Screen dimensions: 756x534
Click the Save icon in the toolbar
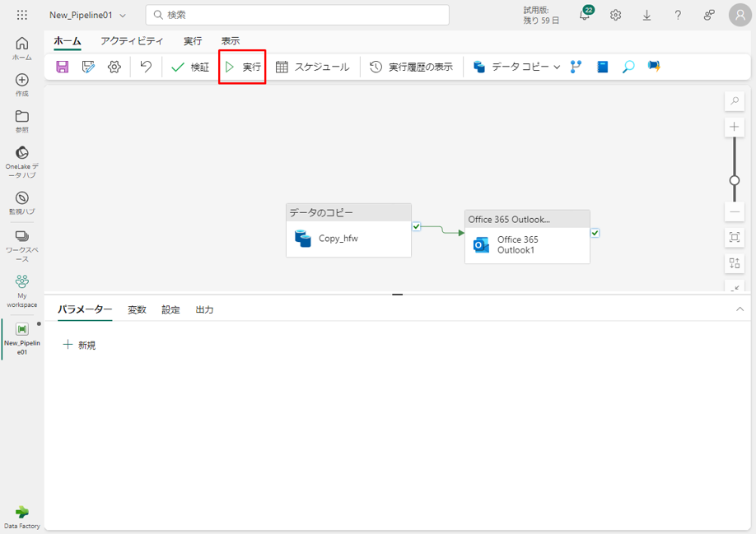(63, 67)
